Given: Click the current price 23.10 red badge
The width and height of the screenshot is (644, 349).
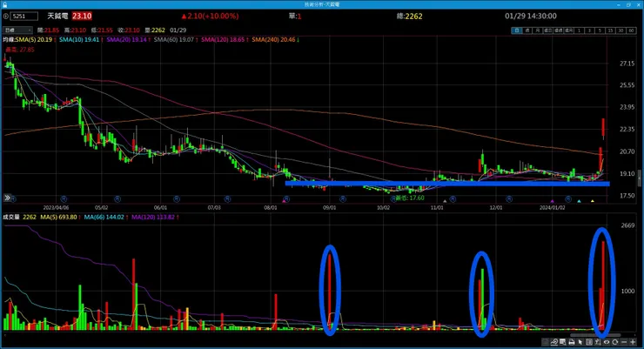Looking at the screenshot, I should click(x=82, y=16).
